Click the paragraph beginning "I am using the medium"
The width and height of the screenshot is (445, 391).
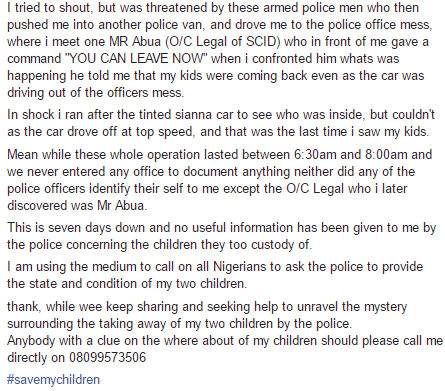tap(215, 275)
